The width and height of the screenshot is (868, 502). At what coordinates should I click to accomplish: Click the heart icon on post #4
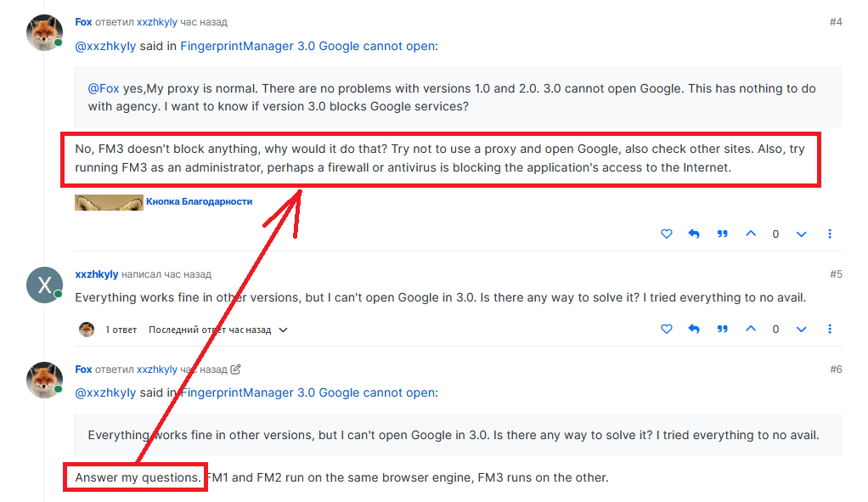coord(667,234)
